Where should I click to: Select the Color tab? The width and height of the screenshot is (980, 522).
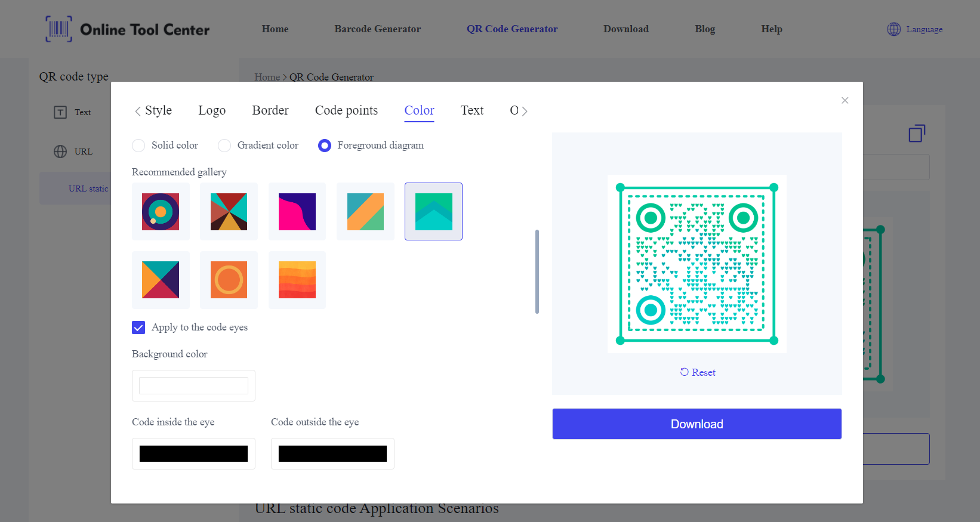tap(419, 110)
